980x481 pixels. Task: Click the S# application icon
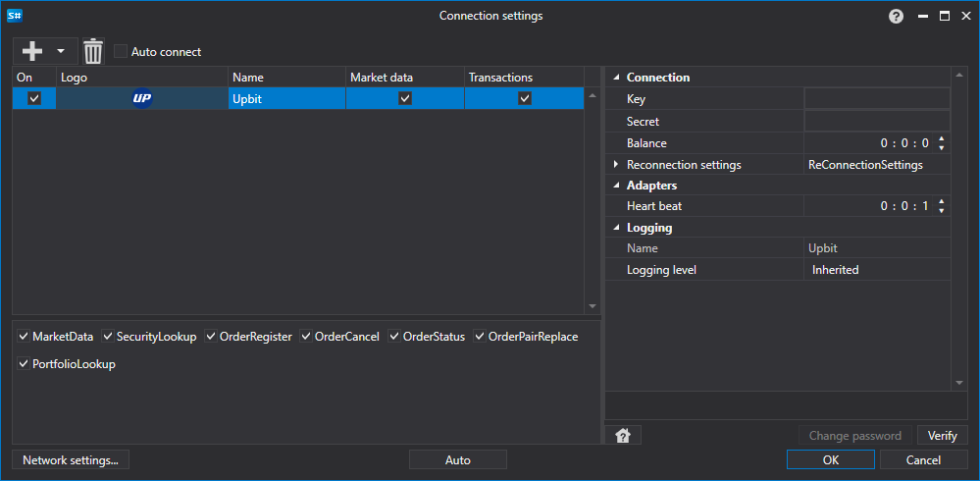tap(14, 17)
